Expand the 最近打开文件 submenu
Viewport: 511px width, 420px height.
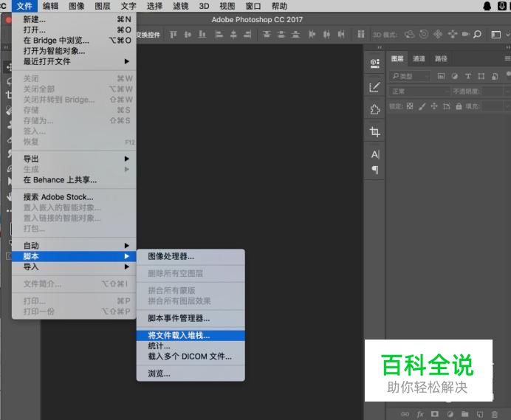pos(74,61)
